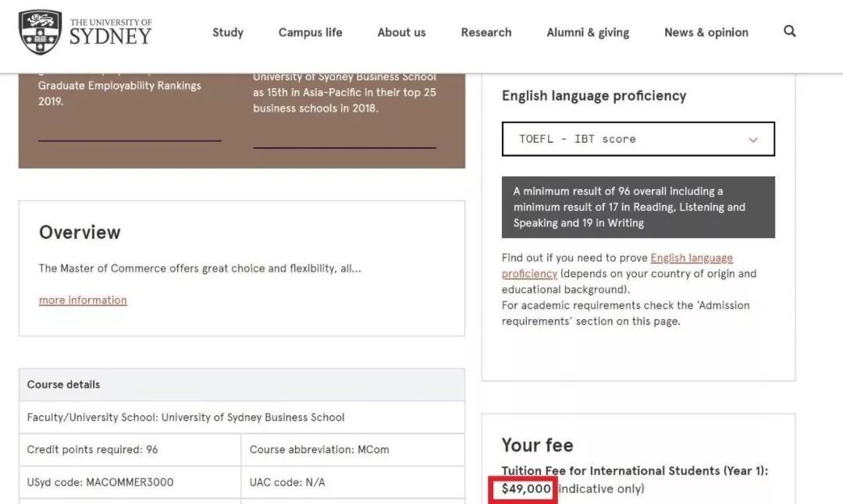The image size is (843, 504).
Task: Follow the 'more information' link under Overview
Action: click(83, 300)
